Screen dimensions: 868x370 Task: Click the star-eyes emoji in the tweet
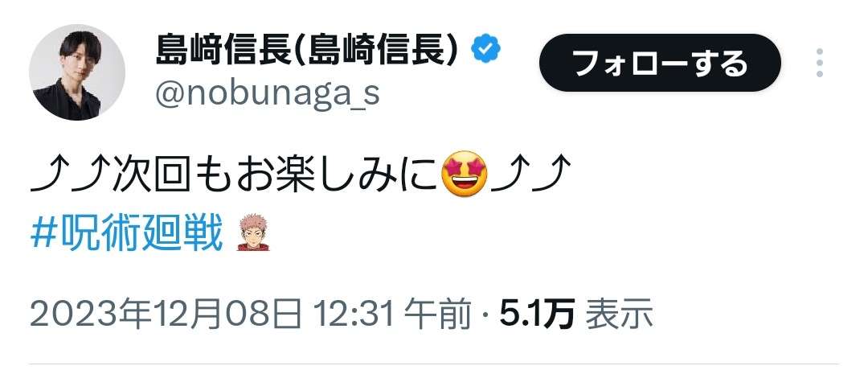click(465, 175)
